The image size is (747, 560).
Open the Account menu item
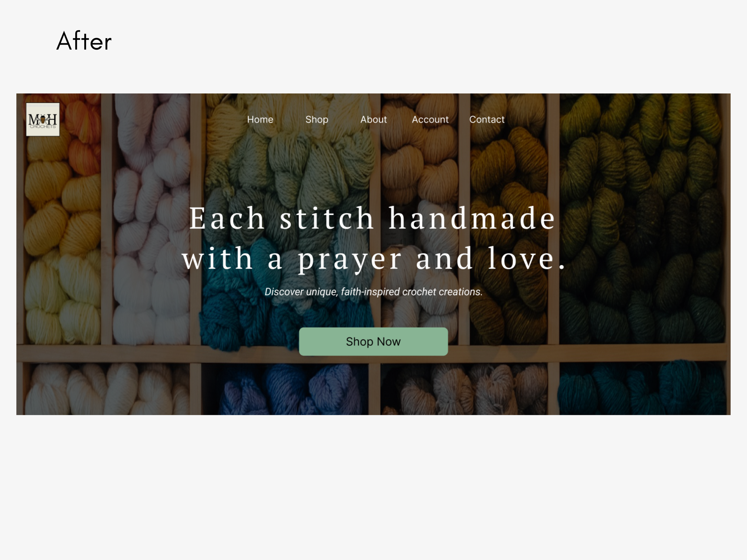click(430, 119)
